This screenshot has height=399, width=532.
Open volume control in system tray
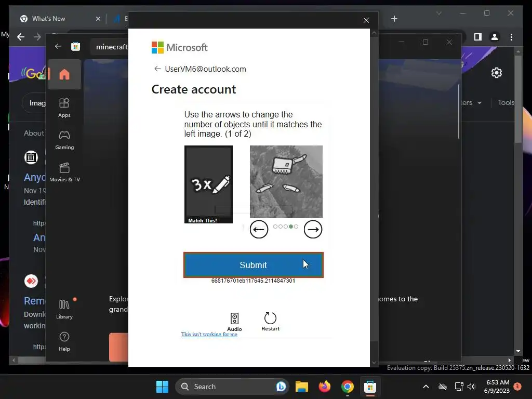(x=471, y=387)
